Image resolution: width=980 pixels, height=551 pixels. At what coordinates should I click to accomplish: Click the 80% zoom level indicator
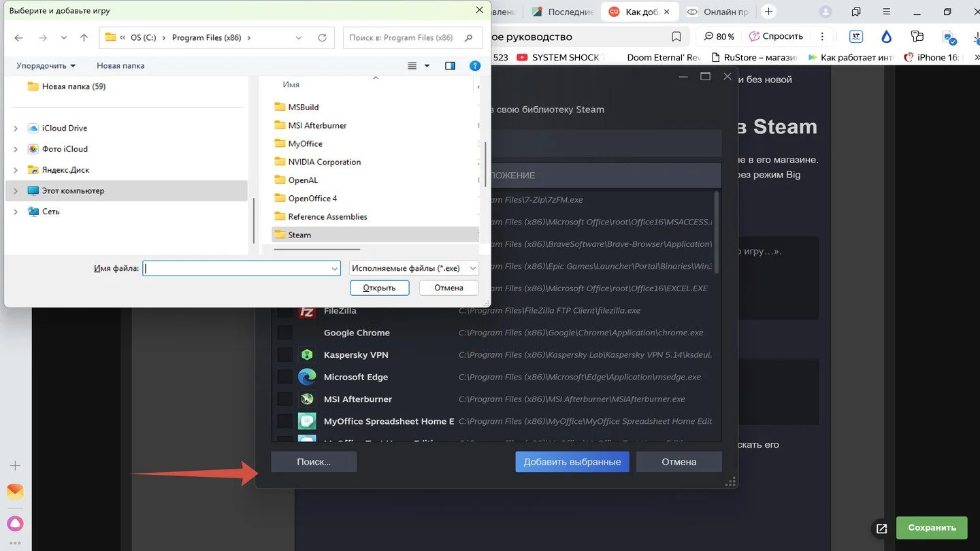click(x=719, y=37)
